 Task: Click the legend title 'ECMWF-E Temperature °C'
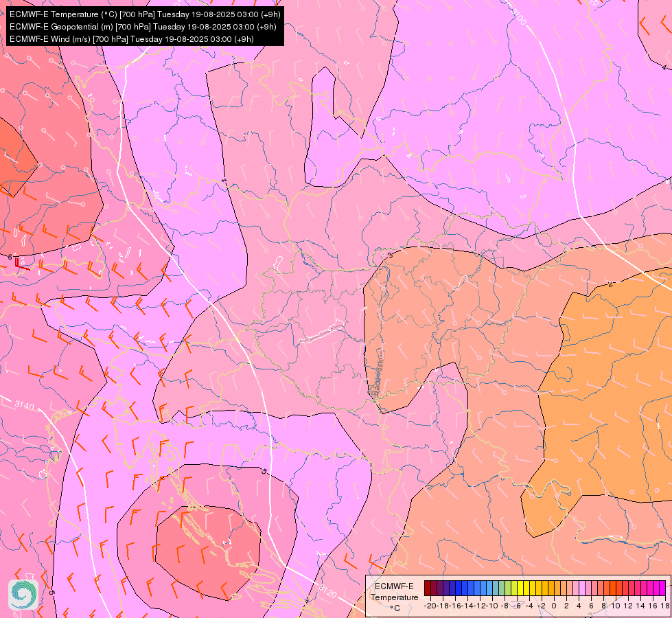coord(394,597)
